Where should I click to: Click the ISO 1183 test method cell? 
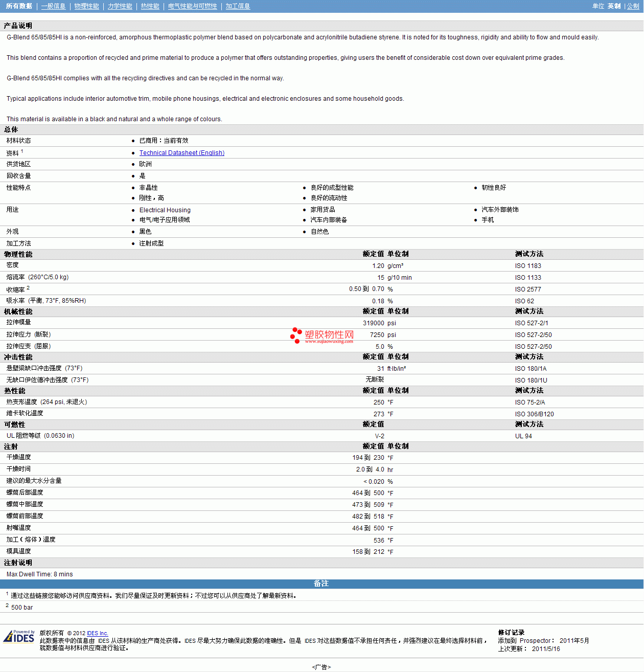point(528,266)
